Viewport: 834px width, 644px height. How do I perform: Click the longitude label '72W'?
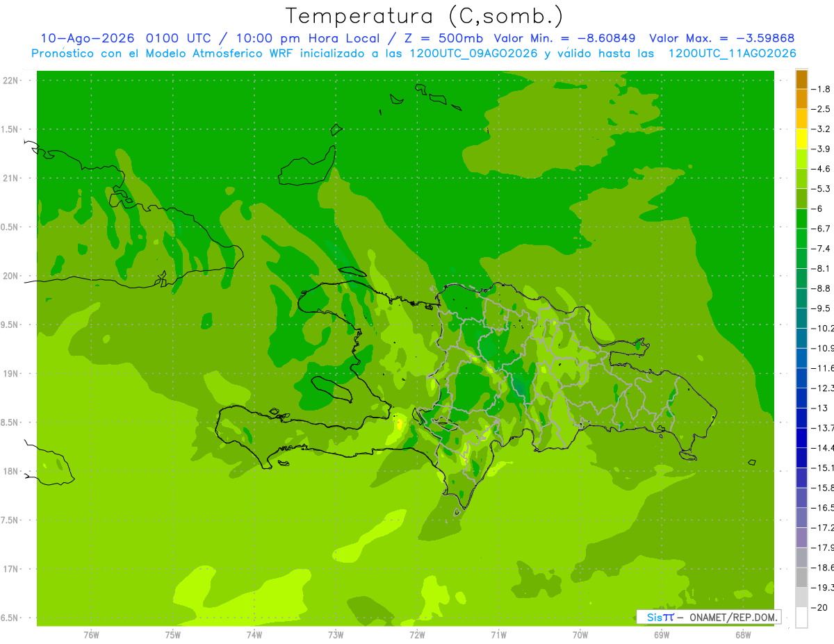[417, 635]
